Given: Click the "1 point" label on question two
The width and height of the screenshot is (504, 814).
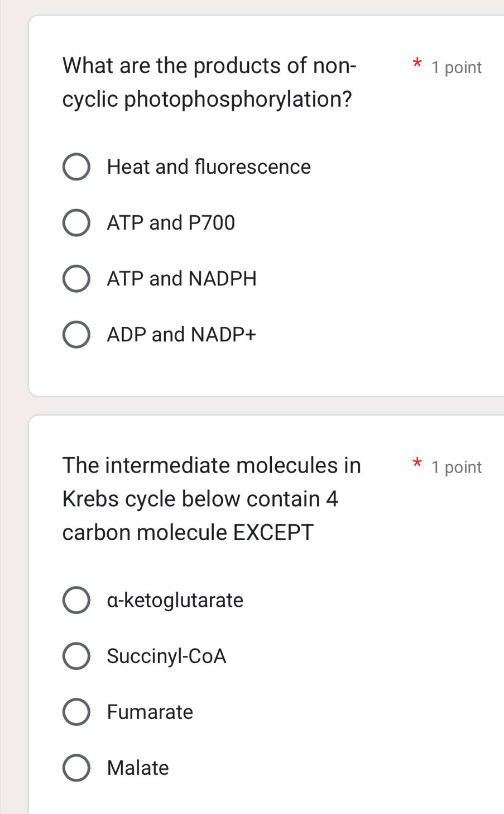Looking at the screenshot, I should pyautogui.click(x=456, y=466).
